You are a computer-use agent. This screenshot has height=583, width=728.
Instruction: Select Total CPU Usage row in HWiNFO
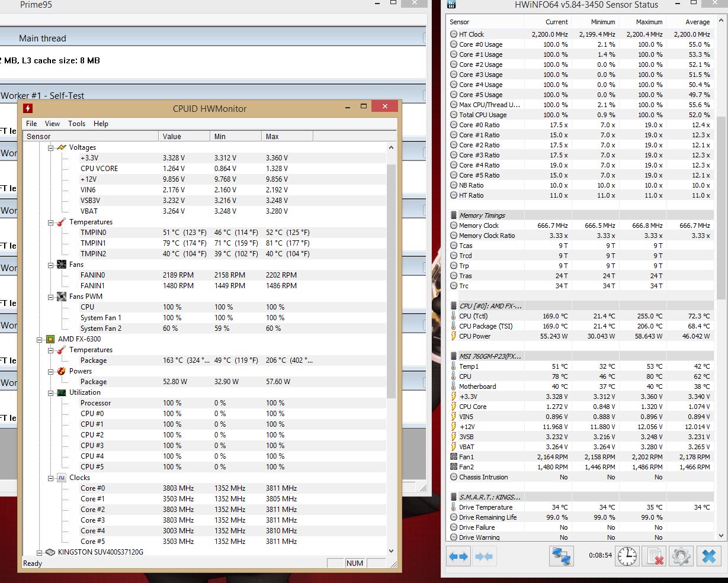pos(581,115)
